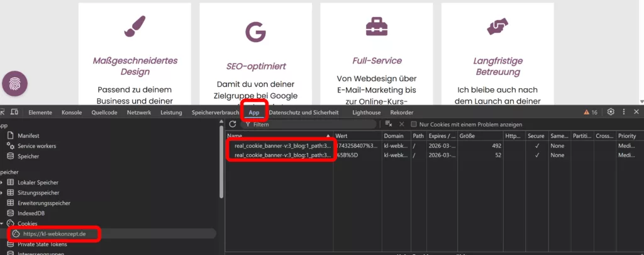
Task: Open the Quellcode tab
Action: tap(104, 112)
